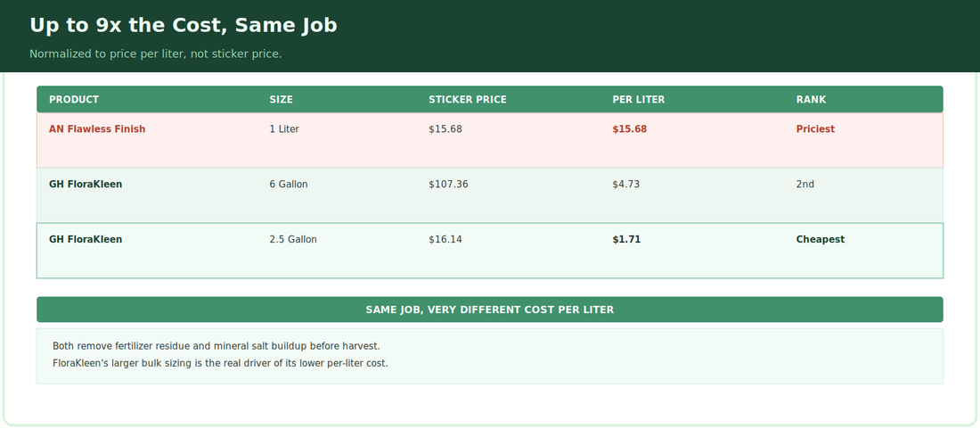Click the 'Up to 9x the Cost, Same Job' heading
This screenshot has height=429, width=980.
pos(184,26)
